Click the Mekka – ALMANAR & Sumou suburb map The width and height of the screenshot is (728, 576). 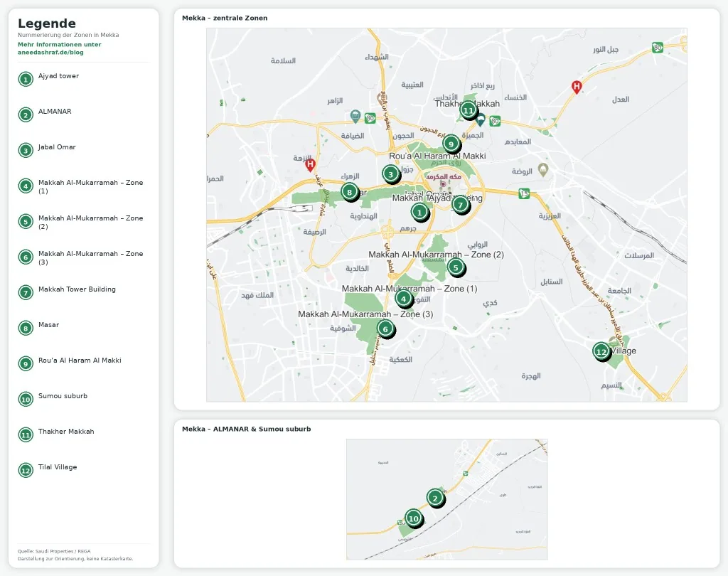(446, 499)
